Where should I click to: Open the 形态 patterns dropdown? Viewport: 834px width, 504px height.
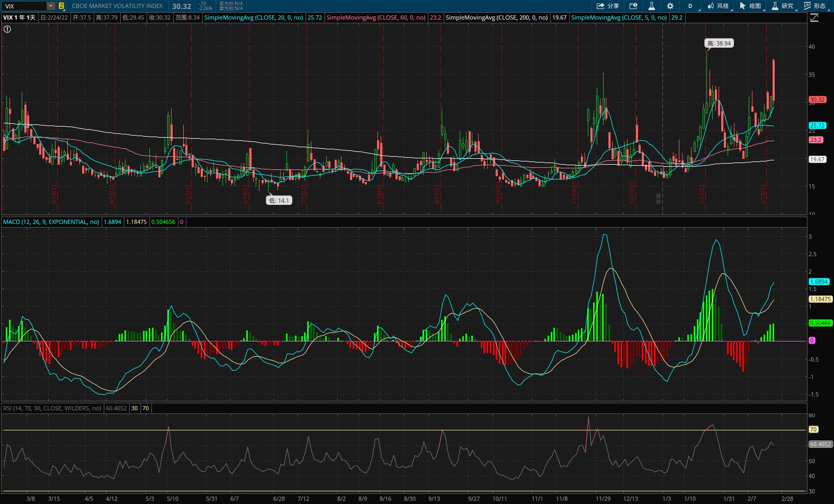pos(815,6)
